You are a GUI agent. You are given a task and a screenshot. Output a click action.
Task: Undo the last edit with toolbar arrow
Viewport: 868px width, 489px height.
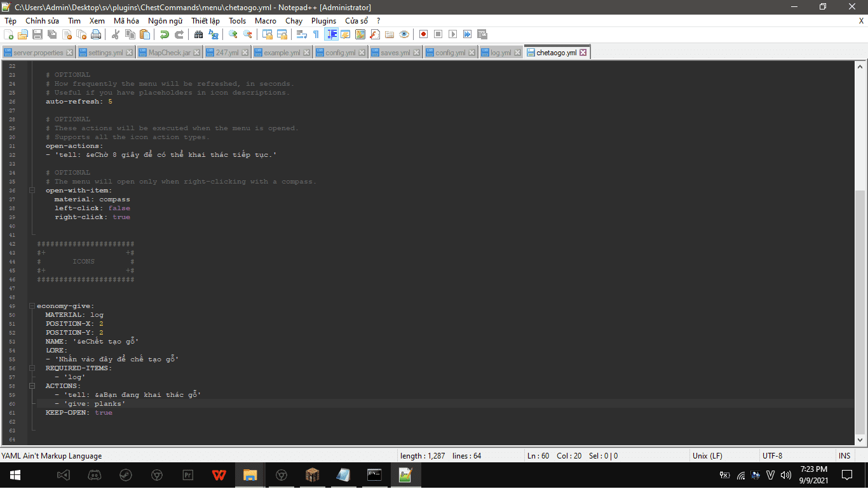[165, 34]
